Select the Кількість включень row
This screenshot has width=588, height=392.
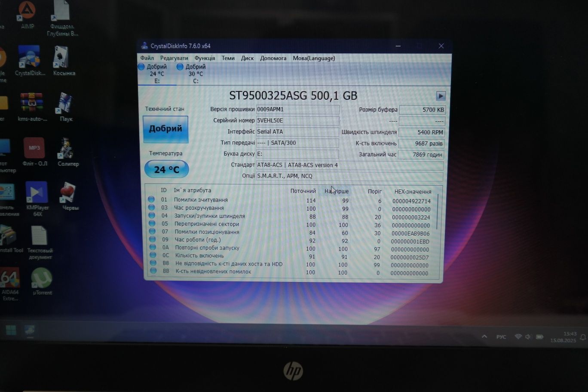(x=291, y=256)
